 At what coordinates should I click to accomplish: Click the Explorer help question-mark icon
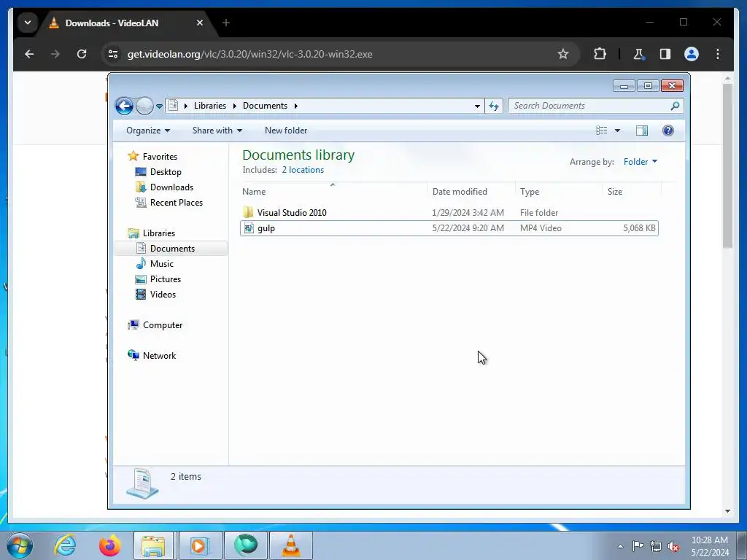pos(668,131)
